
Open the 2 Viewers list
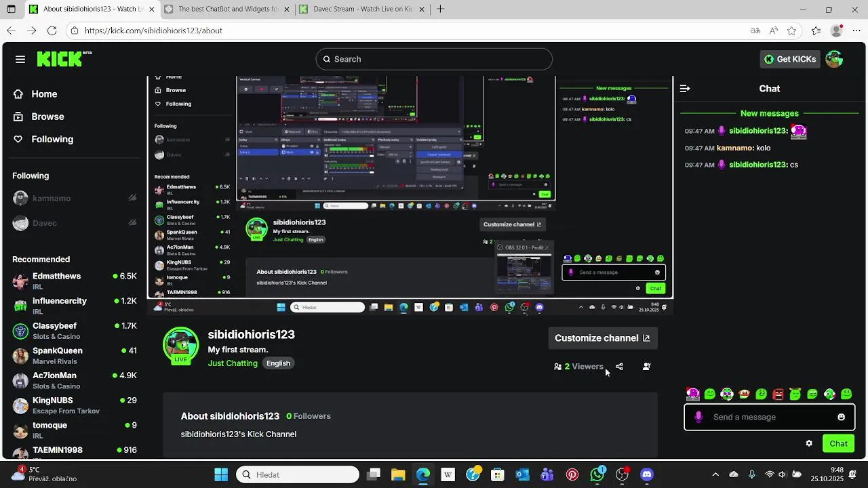point(578,367)
